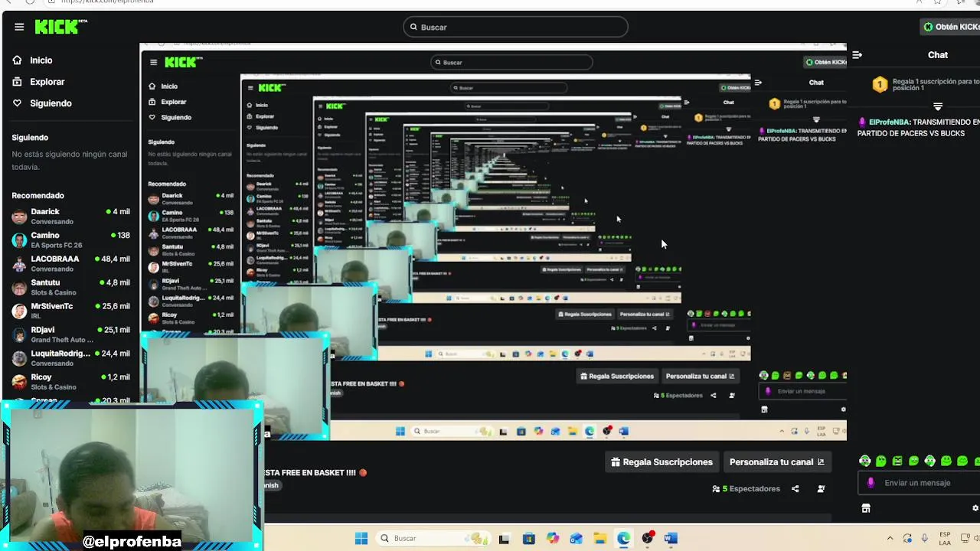The width and height of the screenshot is (980, 551).
Task: Open Microsoft Word from the outermost taskbar
Action: click(x=671, y=539)
